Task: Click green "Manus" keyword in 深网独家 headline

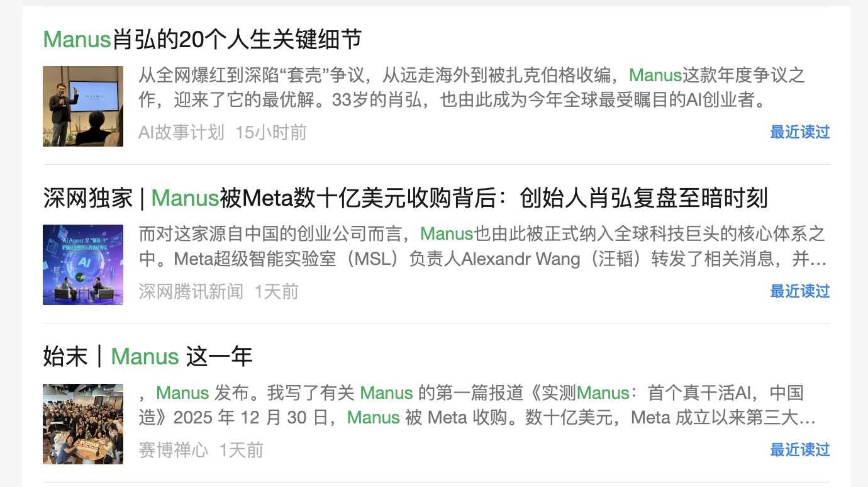Action: click(186, 198)
